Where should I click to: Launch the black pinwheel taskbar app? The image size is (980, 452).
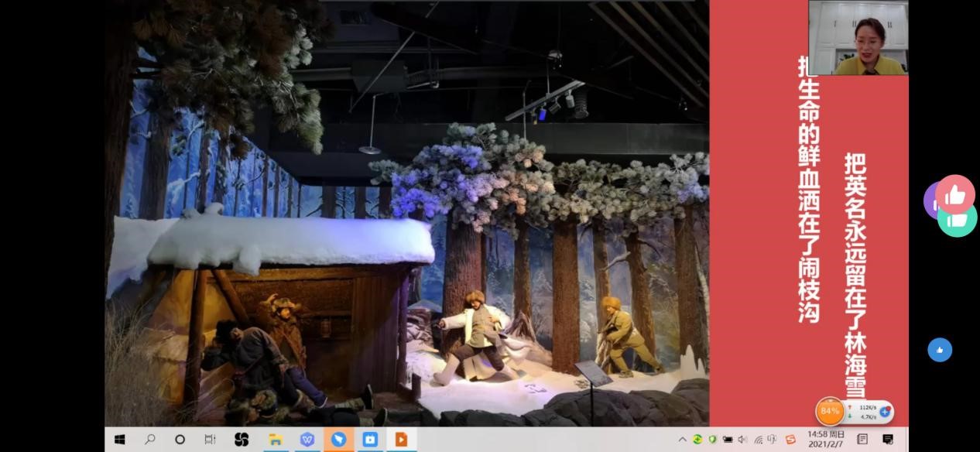(x=242, y=440)
